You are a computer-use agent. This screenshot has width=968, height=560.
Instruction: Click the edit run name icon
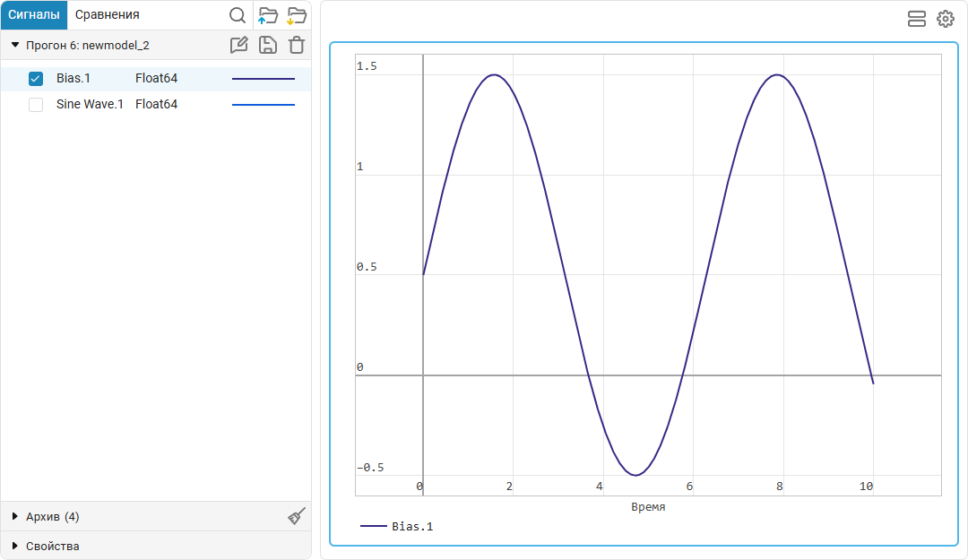coord(239,45)
